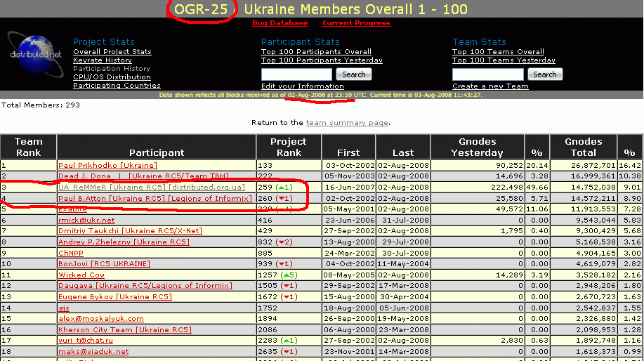Open participant BonJovi [RC5 UKRAINE]
Image resolution: width=644 pixels, height=361 pixels.
(x=104, y=263)
